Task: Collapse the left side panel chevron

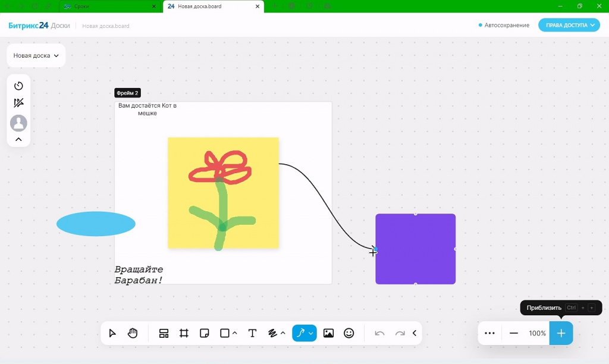Action: (18, 139)
